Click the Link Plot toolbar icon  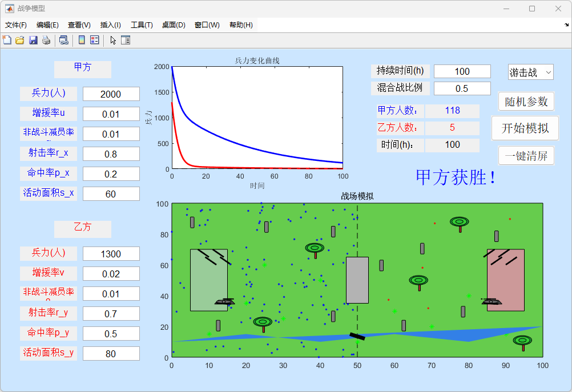coord(63,40)
